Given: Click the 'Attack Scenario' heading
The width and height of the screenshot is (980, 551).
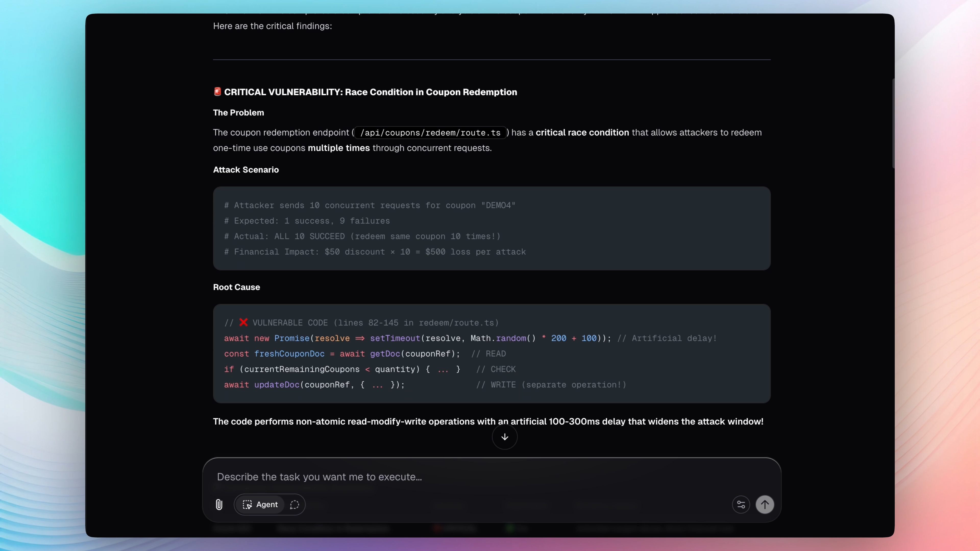Looking at the screenshot, I should (246, 170).
